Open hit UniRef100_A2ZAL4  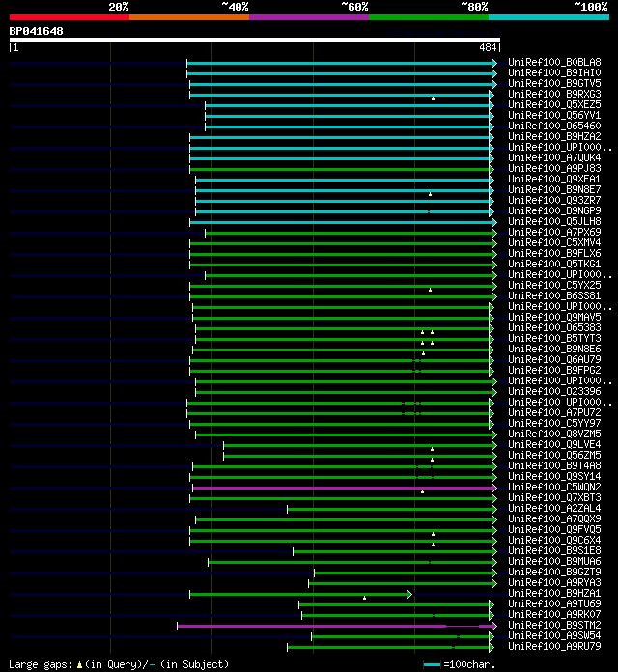pyautogui.click(x=554, y=508)
